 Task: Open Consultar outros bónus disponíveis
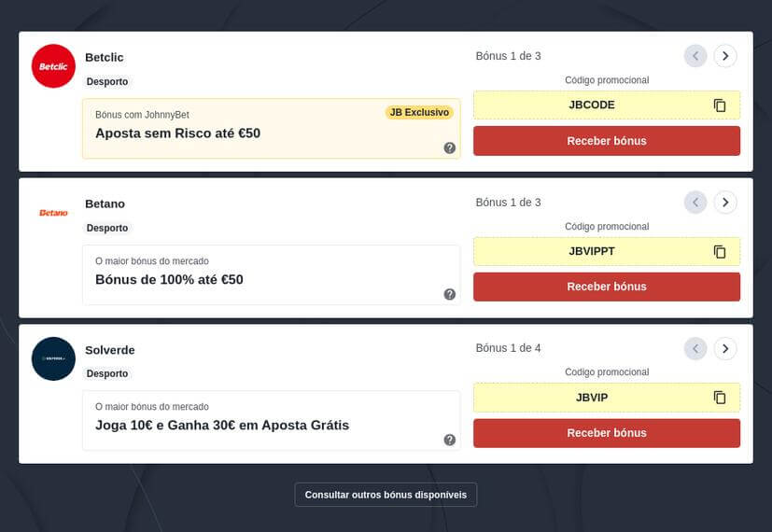386,495
